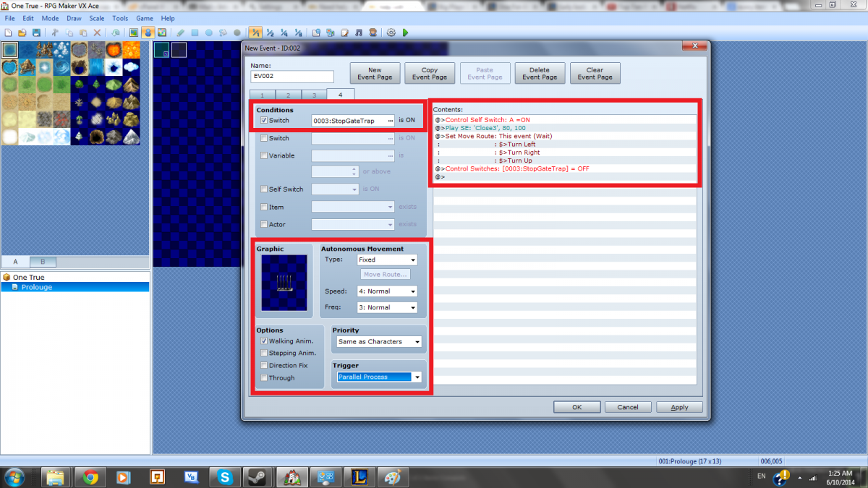Click the Delete red X toolbar icon
This screenshot has height=488, width=868.
pyautogui.click(x=97, y=33)
